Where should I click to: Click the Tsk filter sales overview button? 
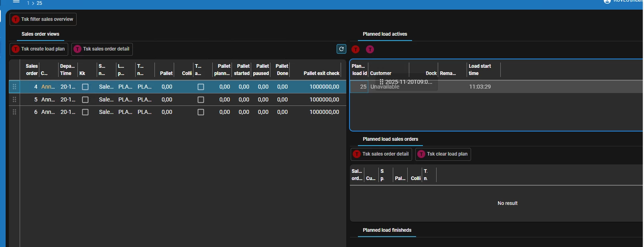[43, 19]
